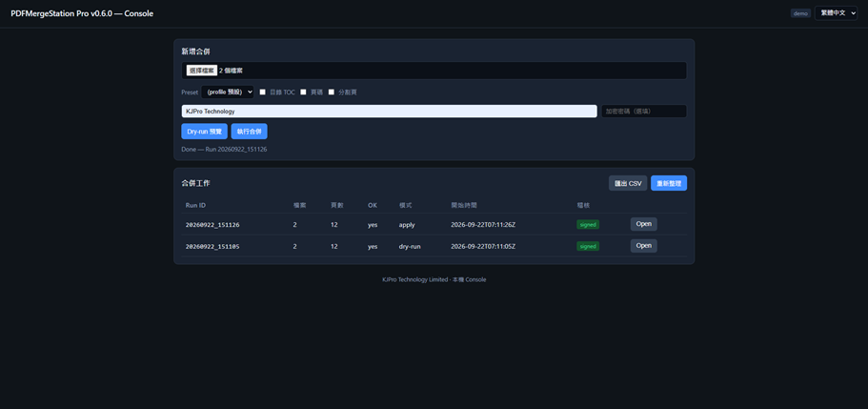This screenshot has width=868, height=409.
Task: Tick the 頁碼 page-number checkbox
Action: pos(303,92)
